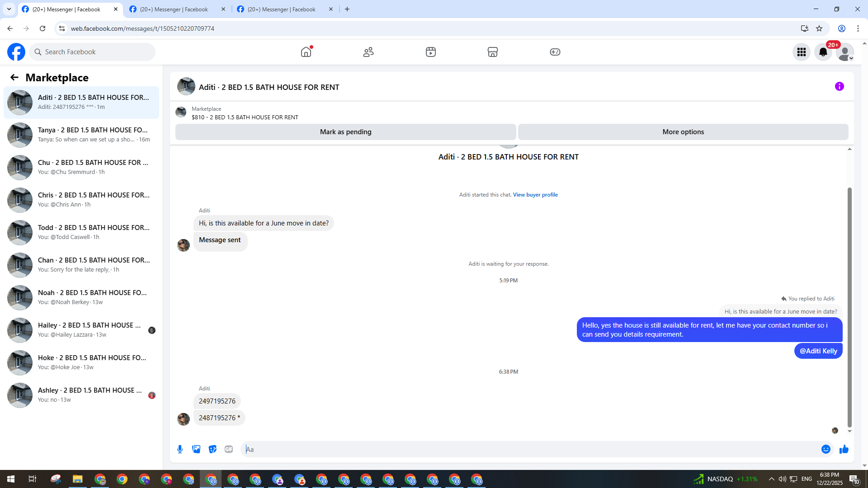Open the Chrome tab search dropdown
Viewport: 868px width, 488px height.
coord(9,9)
